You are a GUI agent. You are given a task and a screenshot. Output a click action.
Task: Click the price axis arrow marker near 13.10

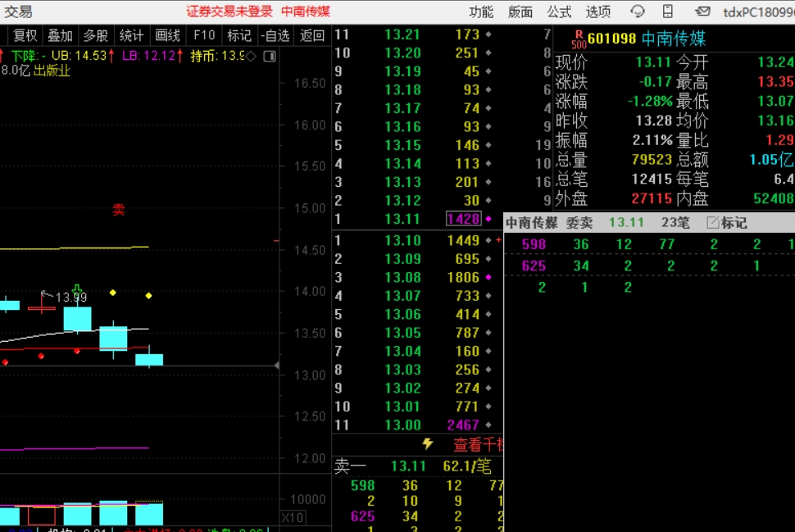(x=276, y=365)
